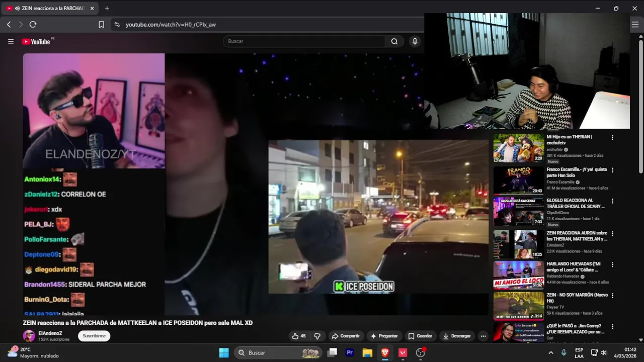Open volume control speaker icon
This screenshot has height=362, width=644.
click(x=604, y=353)
